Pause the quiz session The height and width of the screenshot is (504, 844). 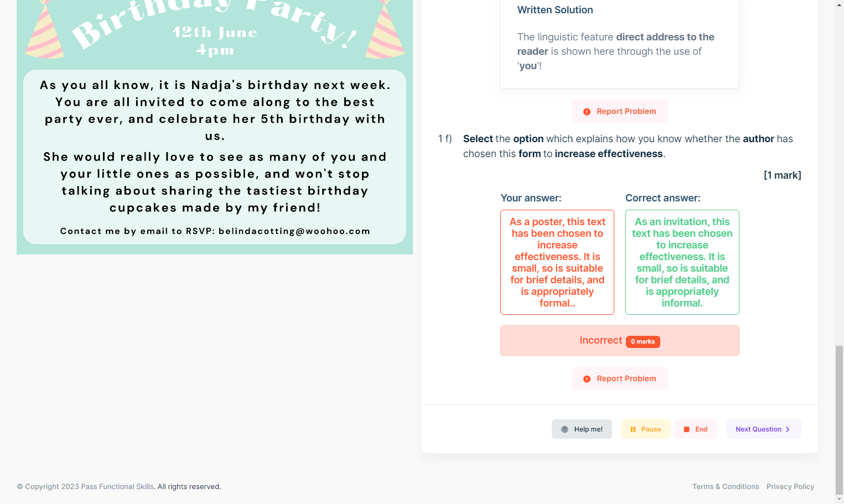pyautogui.click(x=646, y=429)
